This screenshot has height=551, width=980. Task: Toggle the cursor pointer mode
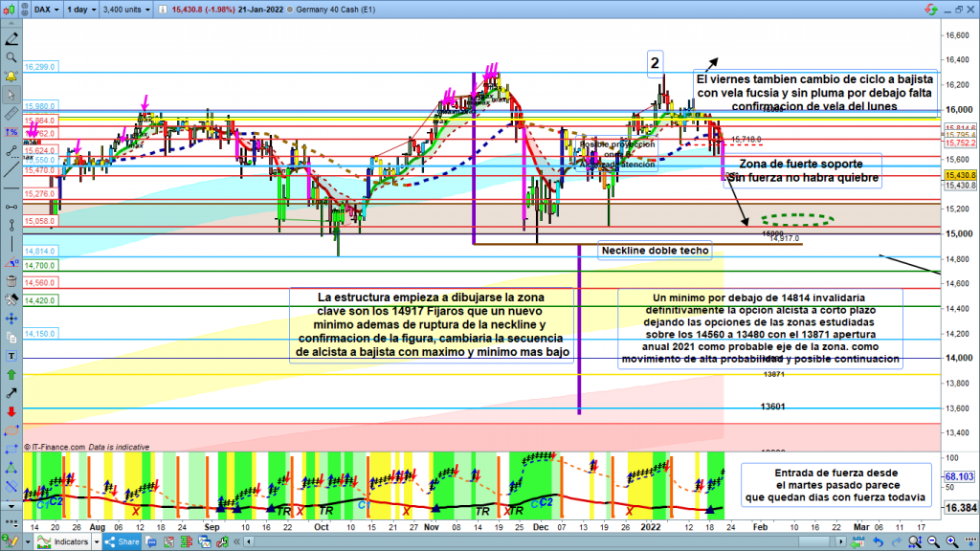click(x=11, y=95)
